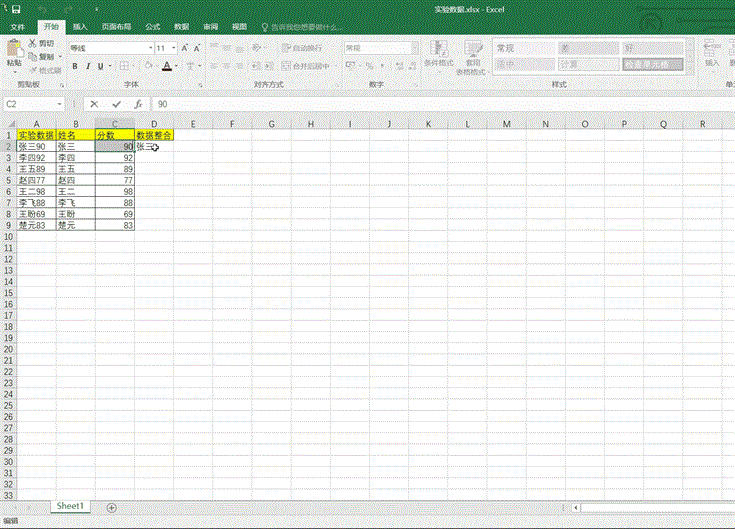
Task: Switch to the 插入 (Insert) ribbon tab
Action: coord(80,27)
